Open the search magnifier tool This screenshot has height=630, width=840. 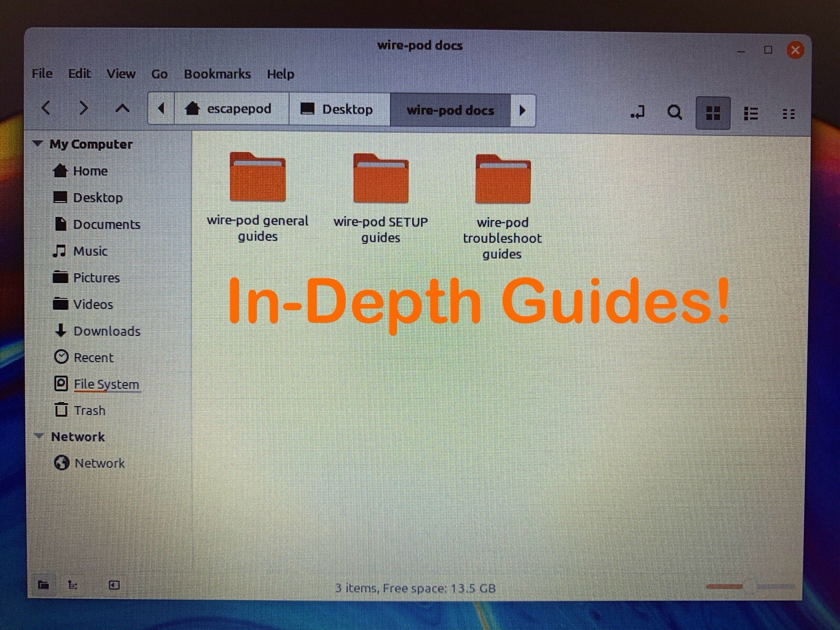675,112
